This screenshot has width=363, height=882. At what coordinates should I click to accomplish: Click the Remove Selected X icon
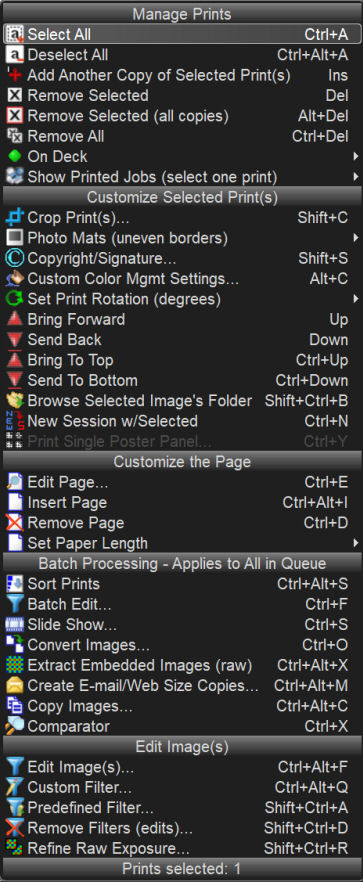pos(14,96)
